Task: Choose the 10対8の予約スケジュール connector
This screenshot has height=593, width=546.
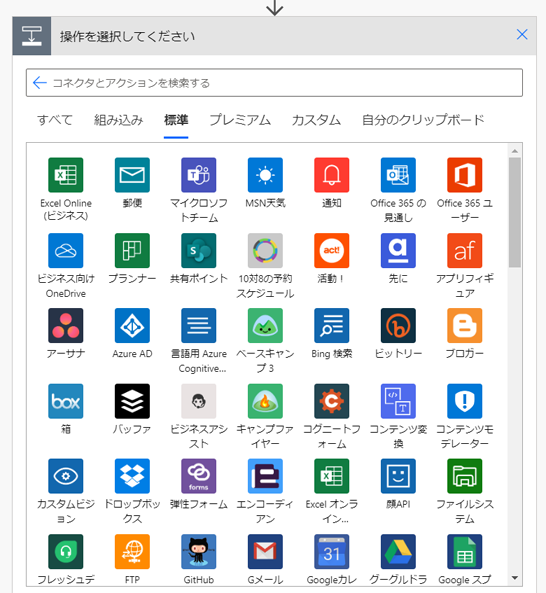Action: pyautogui.click(x=265, y=250)
